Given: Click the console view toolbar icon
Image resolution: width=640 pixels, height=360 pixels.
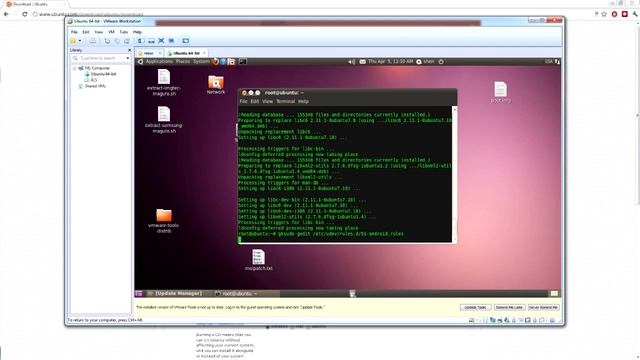Looking at the screenshot, I should point(186,41).
